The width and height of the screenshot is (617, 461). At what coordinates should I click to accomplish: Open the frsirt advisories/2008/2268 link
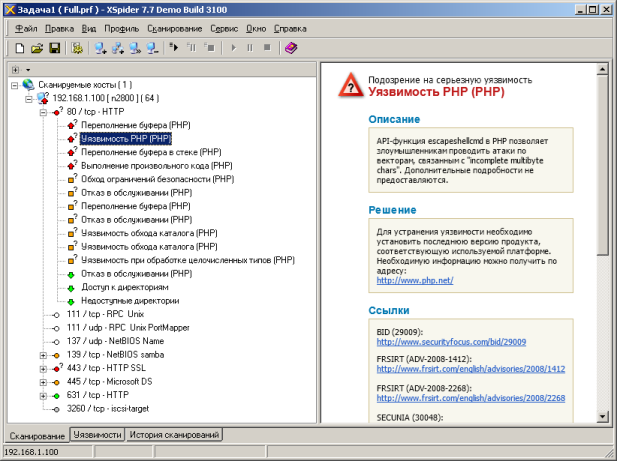point(471,398)
